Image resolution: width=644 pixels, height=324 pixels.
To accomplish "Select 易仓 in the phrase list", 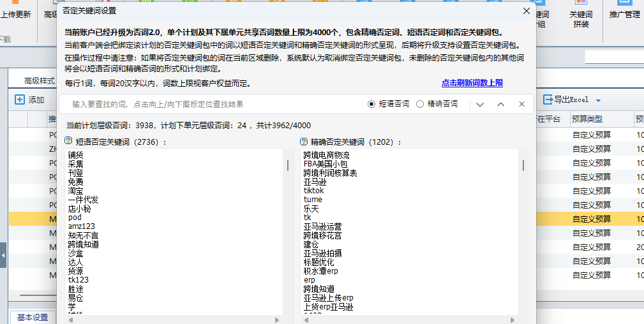I will point(75,298).
